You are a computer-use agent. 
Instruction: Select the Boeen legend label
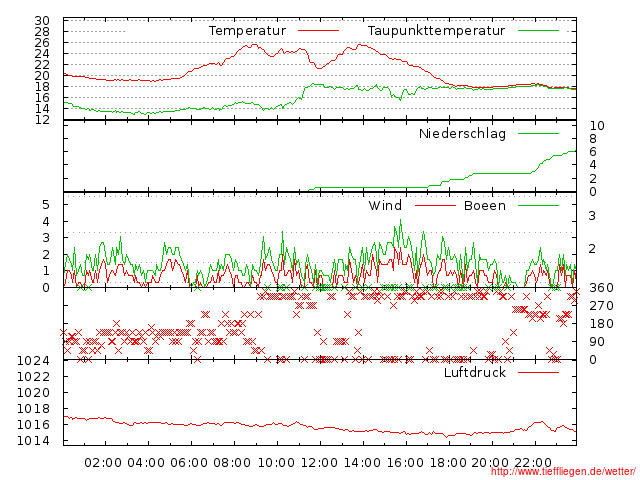(x=485, y=205)
